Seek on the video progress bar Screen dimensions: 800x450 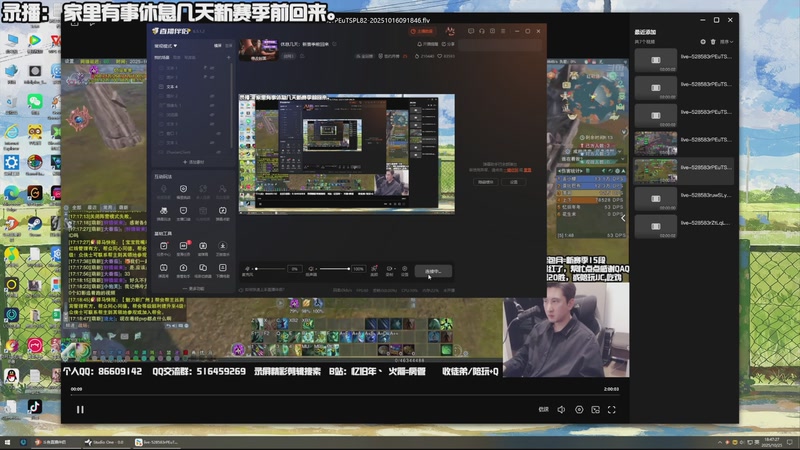345,395
